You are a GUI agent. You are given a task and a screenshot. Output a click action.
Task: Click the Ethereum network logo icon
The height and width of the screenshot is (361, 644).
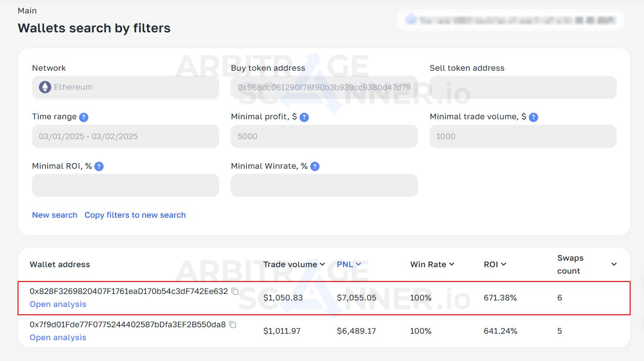(x=45, y=87)
